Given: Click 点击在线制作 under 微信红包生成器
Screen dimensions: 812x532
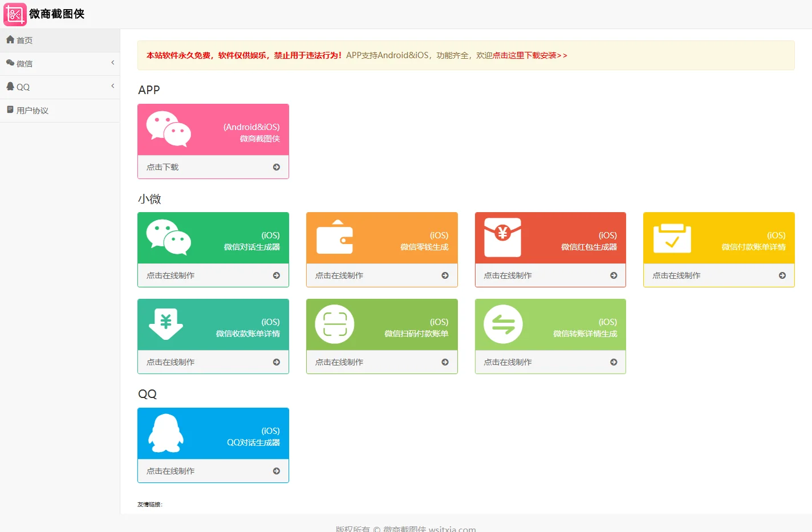Looking at the screenshot, I should point(508,275).
